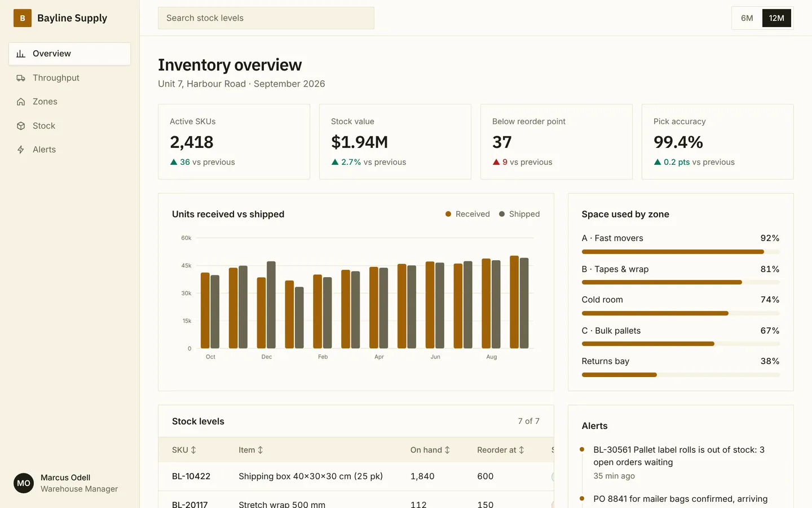Click the Zones house icon

(x=21, y=102)
